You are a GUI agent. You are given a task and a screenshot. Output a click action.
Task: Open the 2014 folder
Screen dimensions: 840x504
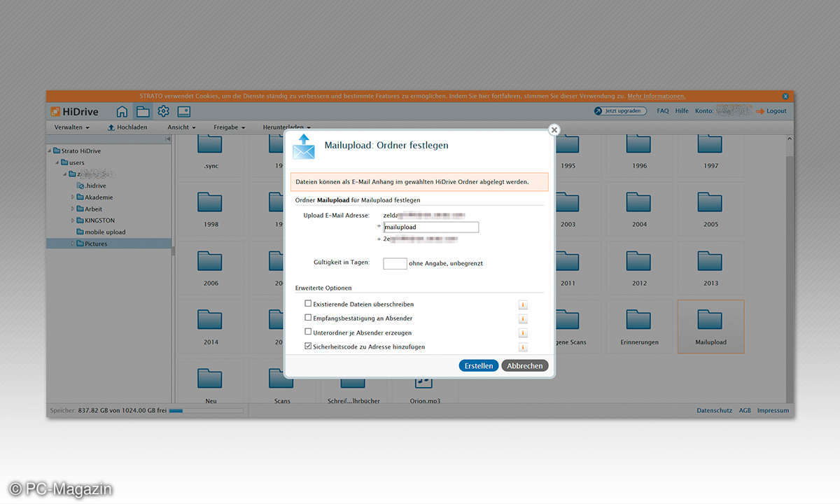click(210, 326)
